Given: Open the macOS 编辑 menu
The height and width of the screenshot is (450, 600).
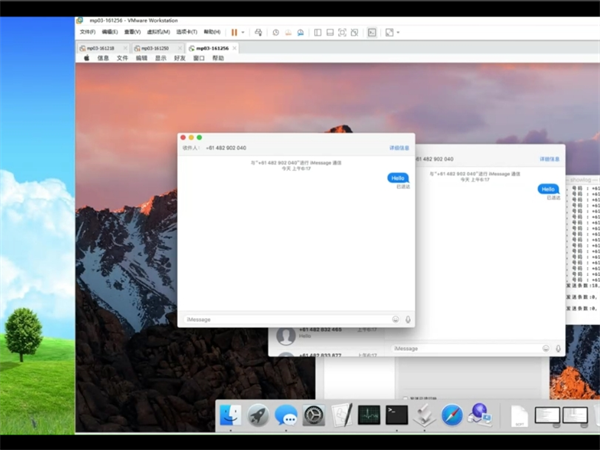Looking at the screenshot, I should (x=141, y=58).
